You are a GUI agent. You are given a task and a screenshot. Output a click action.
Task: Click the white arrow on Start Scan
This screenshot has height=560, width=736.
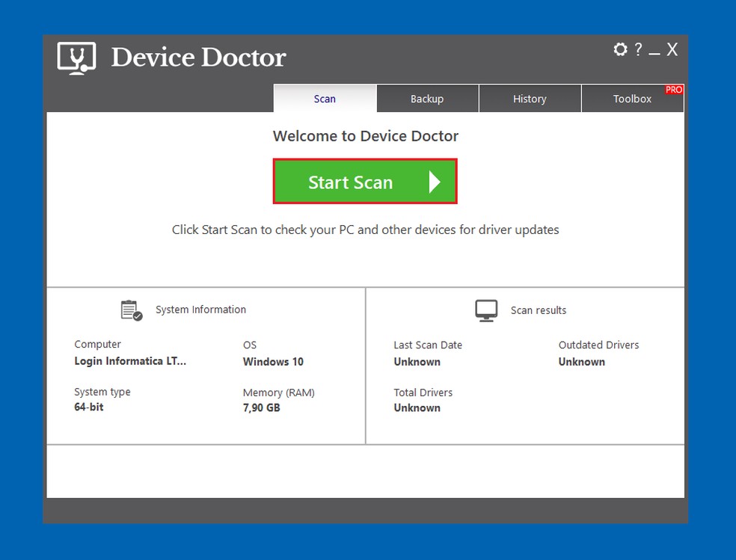435,182
